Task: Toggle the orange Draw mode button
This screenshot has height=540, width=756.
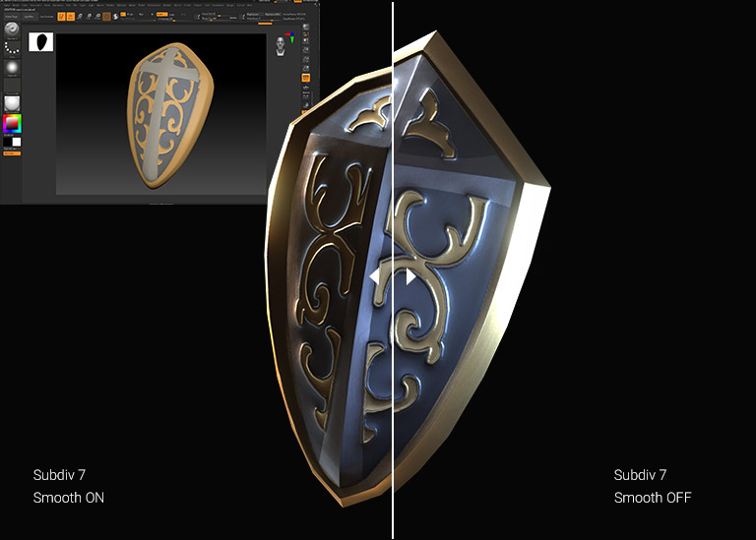Action: pyautogui.click(x=71, y=17)
